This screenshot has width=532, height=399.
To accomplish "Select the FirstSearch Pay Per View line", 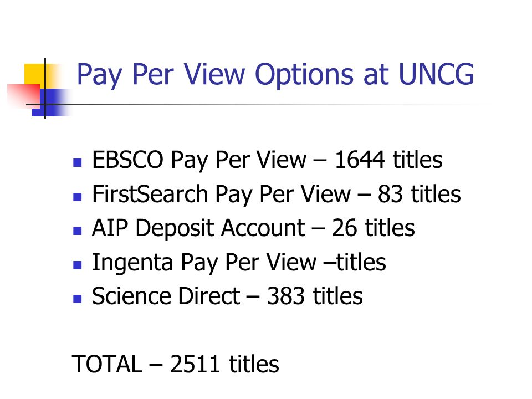I will click(x=277, y=195).
